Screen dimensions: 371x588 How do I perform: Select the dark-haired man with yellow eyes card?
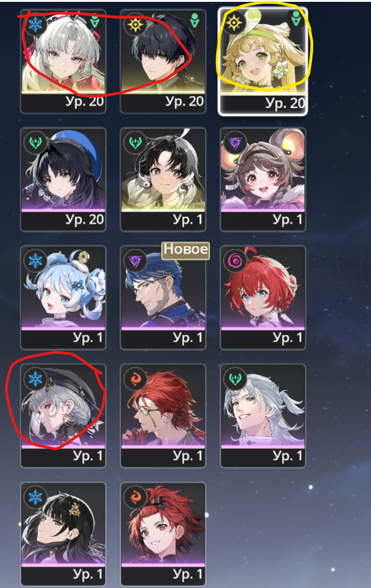(163, 61)
